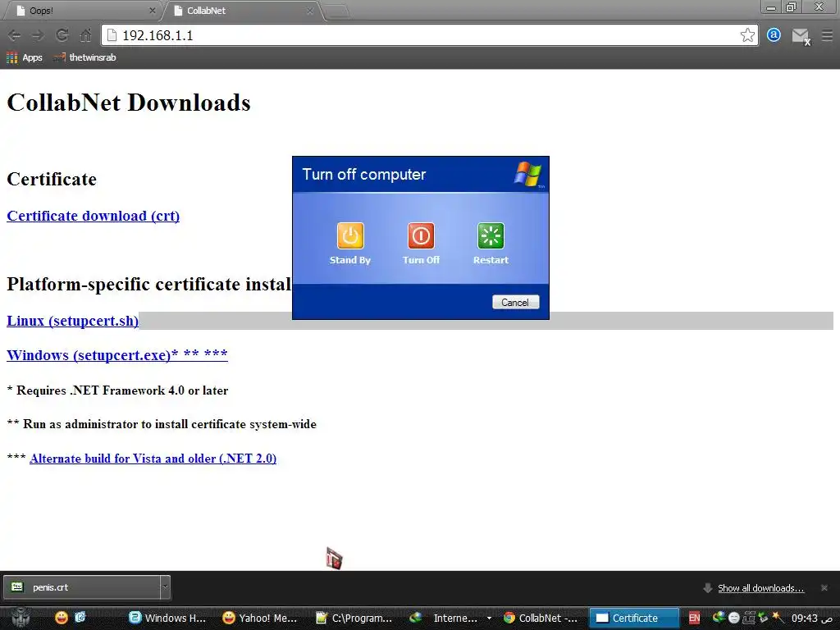
Task: Bookmark this page with the star
Action: click(x=747, y=35)
